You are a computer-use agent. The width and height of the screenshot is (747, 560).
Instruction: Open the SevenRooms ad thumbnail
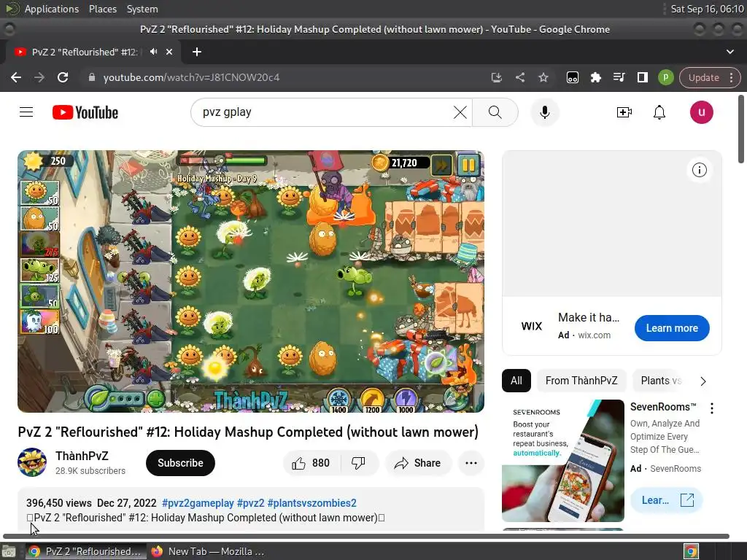click(x=563, y=461)
